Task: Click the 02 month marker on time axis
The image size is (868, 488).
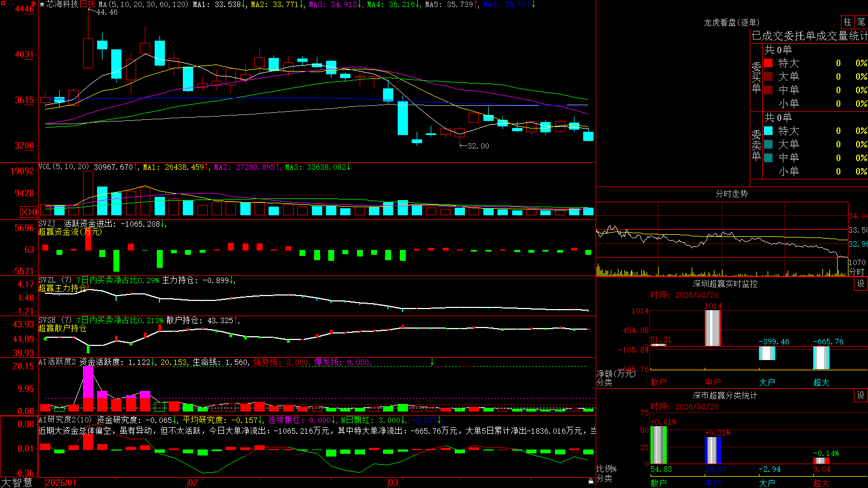Action: click(x=193, y=483)
